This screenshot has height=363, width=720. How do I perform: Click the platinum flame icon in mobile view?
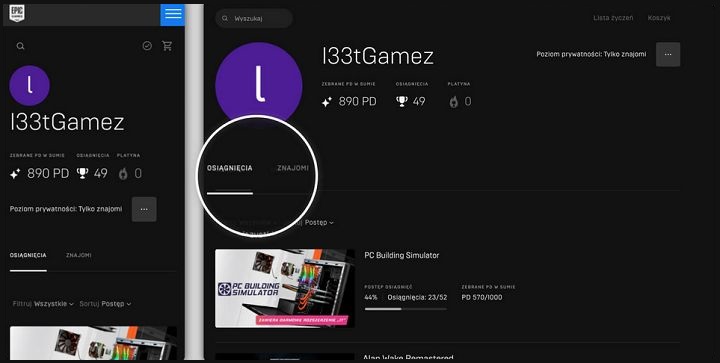point(123,173)
